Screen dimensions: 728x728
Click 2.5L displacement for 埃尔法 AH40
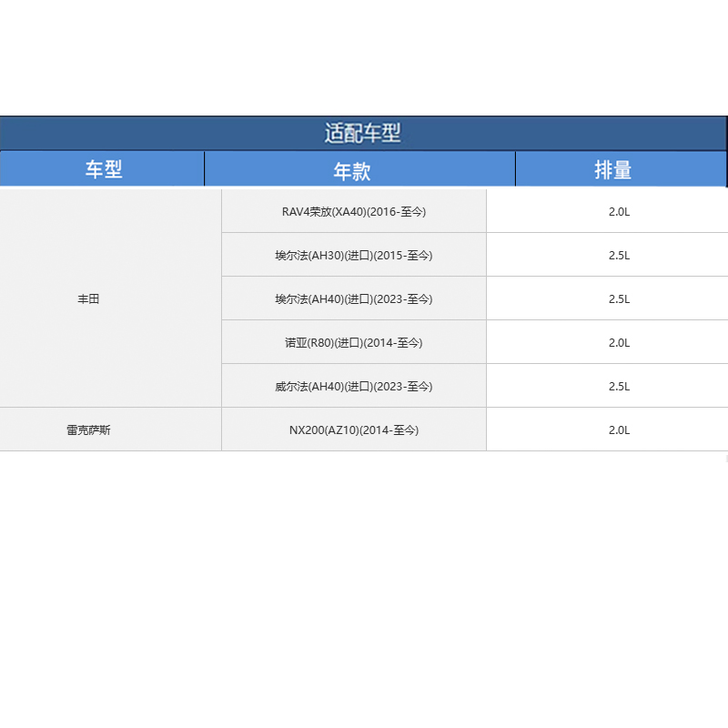coord(607,298)
